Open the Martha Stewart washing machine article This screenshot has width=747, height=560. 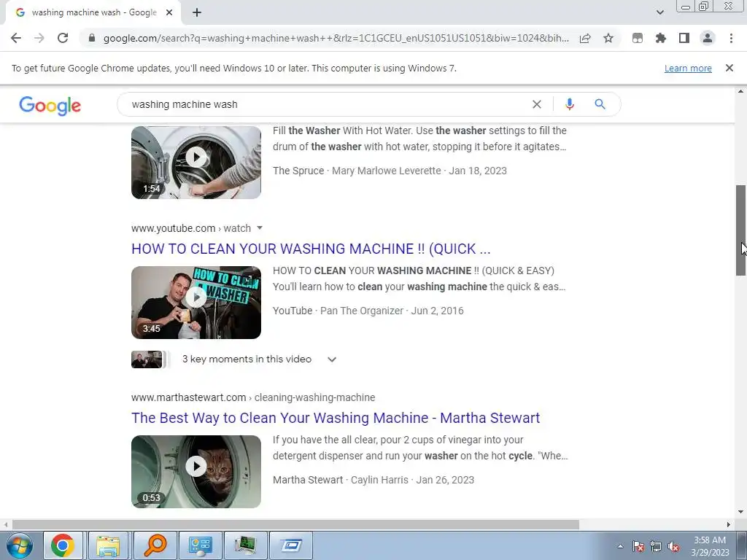pos(336,418)
